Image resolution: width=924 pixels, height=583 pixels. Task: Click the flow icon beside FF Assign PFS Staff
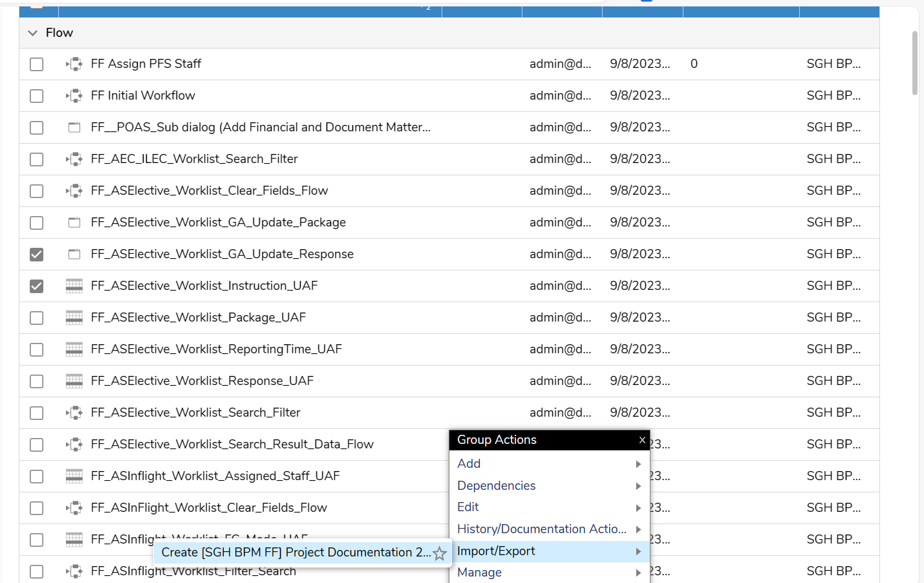coord(74,64)
